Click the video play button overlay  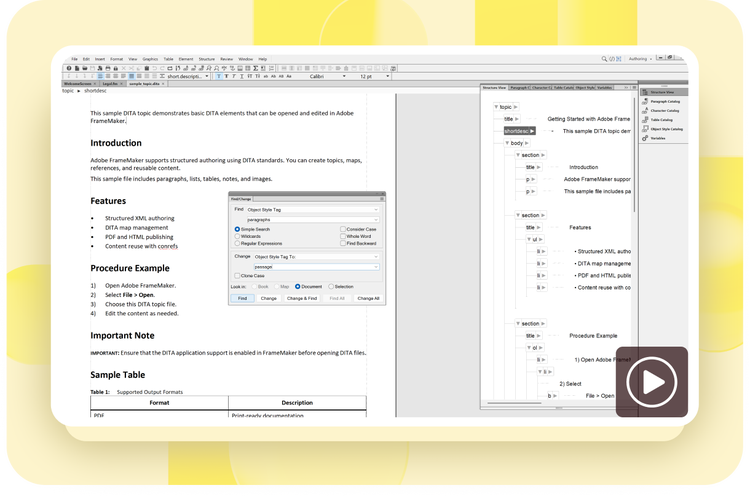pos(651,382)
